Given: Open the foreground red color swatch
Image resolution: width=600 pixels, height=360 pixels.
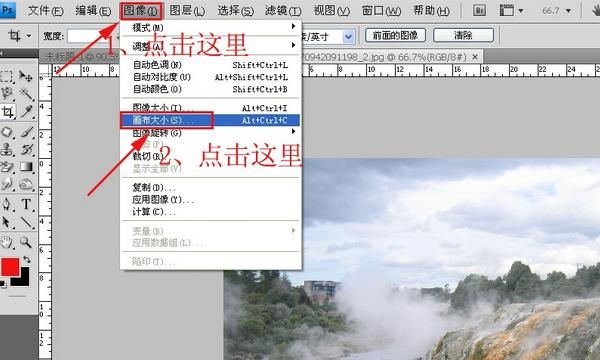Looking at the screenshot, I should [x=10, y=267].
